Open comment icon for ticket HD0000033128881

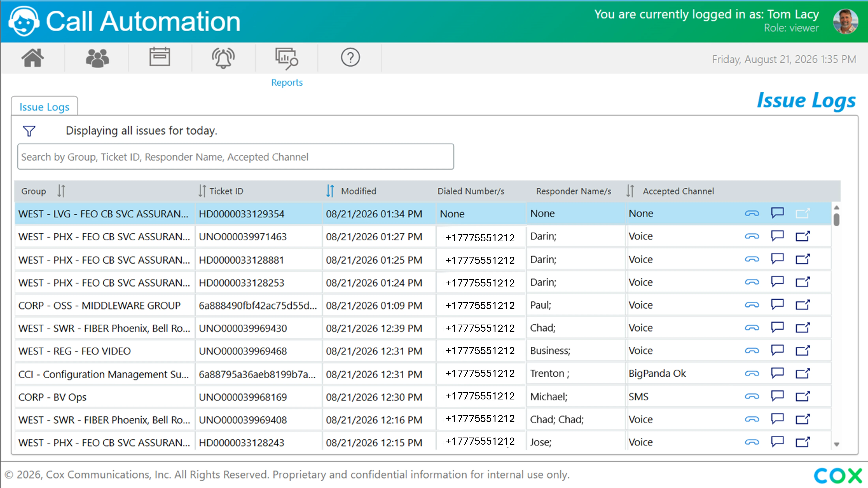pyautogui.click(x=777, y=259)
